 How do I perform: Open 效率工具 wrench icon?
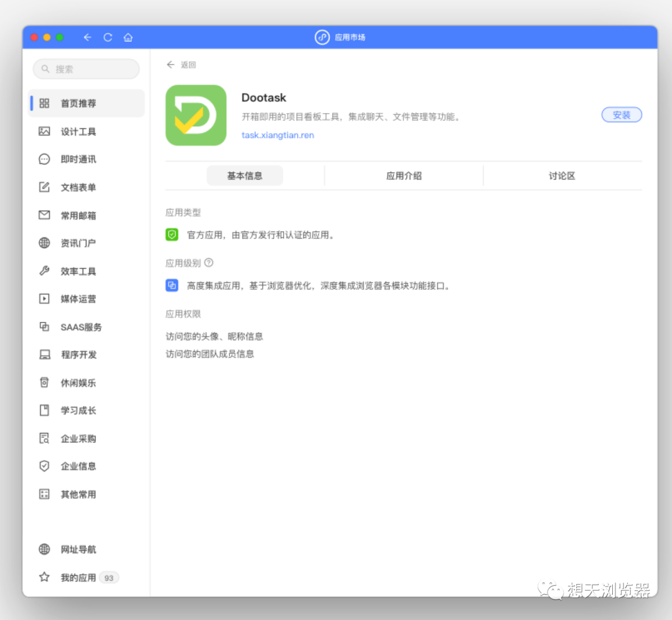pos(45,271)
